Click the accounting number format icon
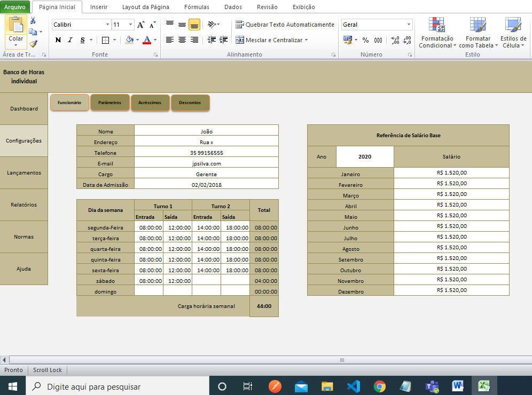Viewport: 532px width, 395px height. (x=348, y=40)
